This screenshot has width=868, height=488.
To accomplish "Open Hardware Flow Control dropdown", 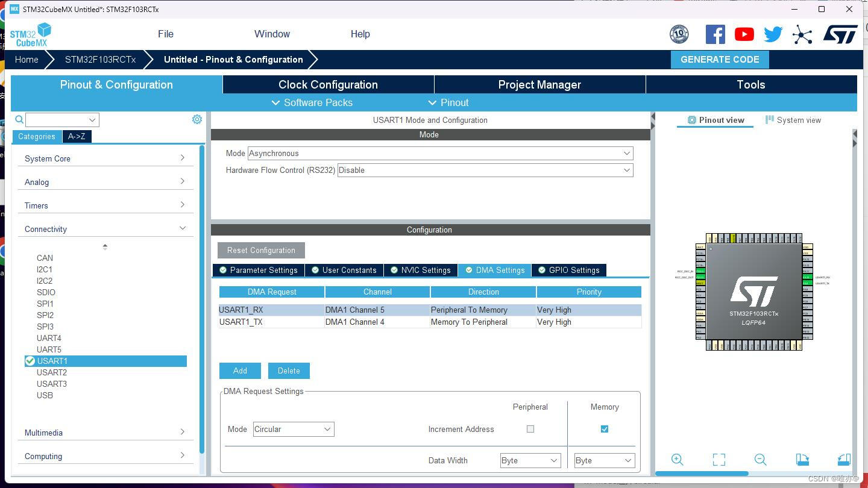I will (485, 170).
